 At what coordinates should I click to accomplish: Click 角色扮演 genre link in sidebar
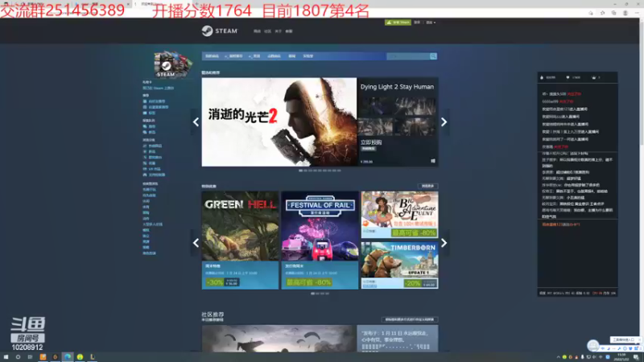pyautogui.click(x=149, y=253)
